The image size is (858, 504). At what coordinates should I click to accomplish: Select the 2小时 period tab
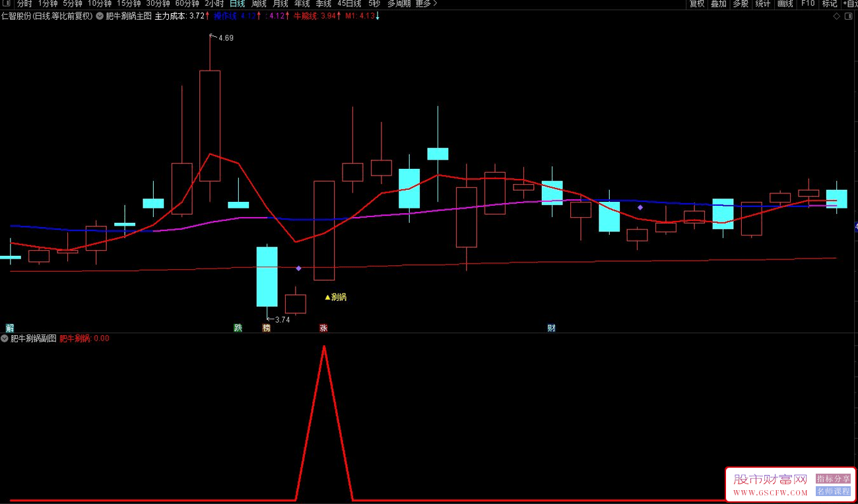click(x=214, y=3)
